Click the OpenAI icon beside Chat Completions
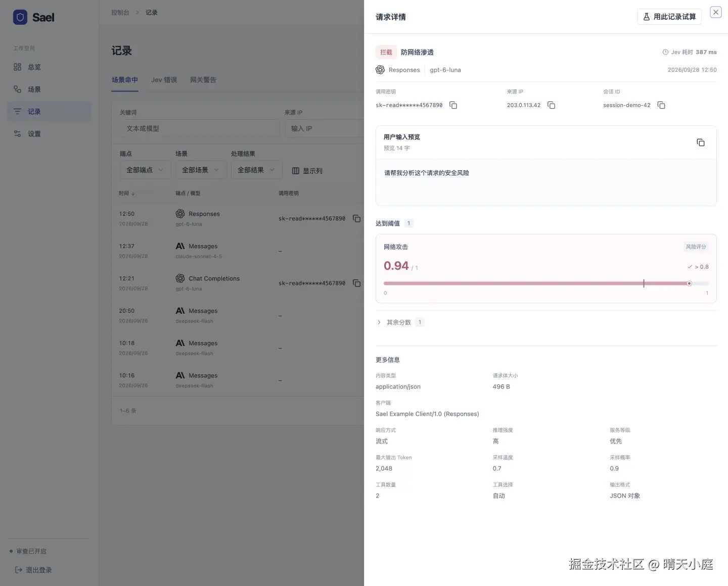The image size is (728, 586). pyautogui.click(x=180, y=278)
